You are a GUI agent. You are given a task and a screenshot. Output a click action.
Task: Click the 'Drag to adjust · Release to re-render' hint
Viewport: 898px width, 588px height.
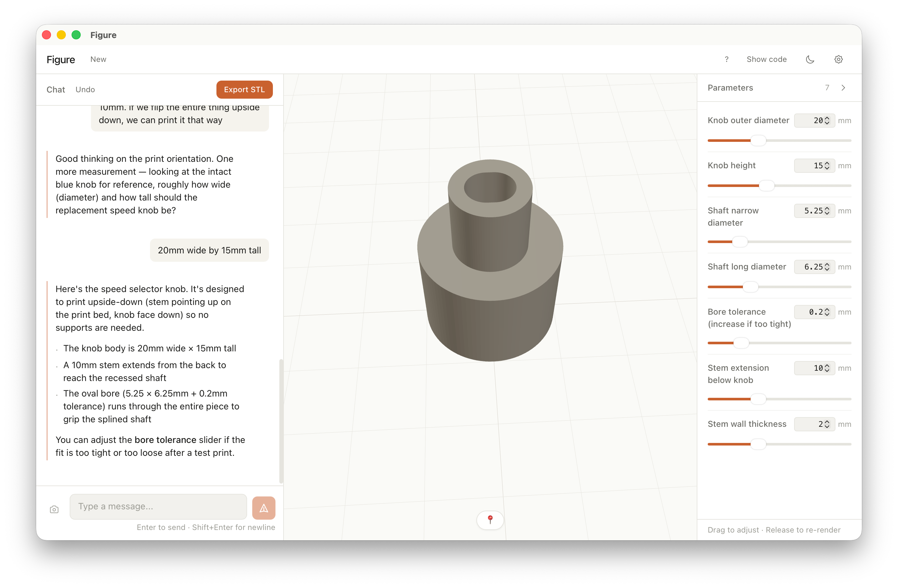[x=774, y=530]
